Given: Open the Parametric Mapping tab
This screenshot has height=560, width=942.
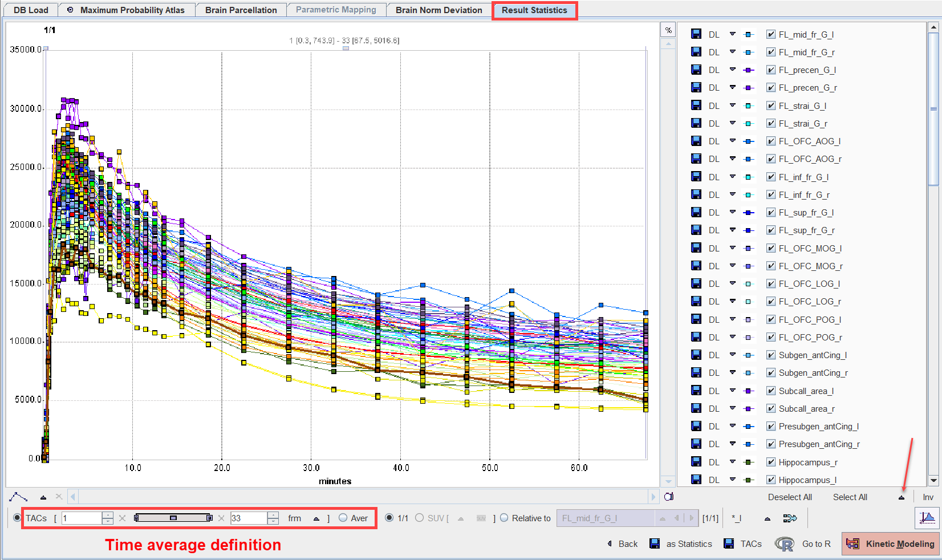Looking at the screenshot, I should [336, 10].
